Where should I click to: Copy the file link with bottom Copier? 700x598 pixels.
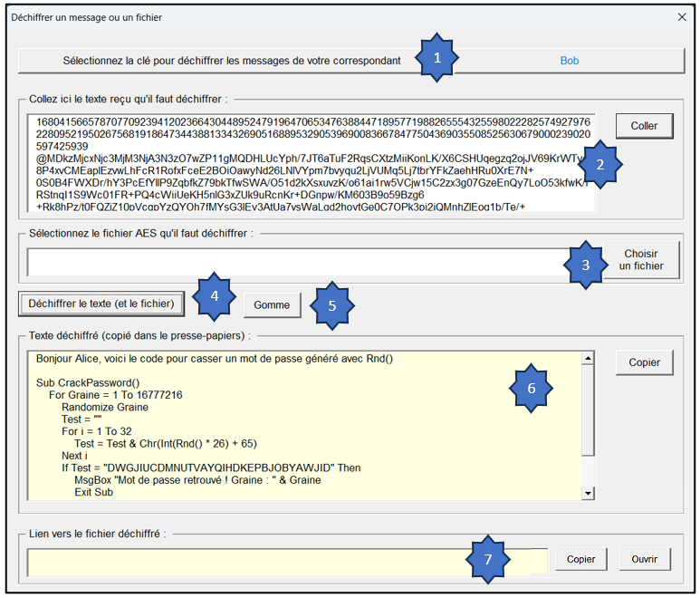pyautogui.click(x=580, y=559)
